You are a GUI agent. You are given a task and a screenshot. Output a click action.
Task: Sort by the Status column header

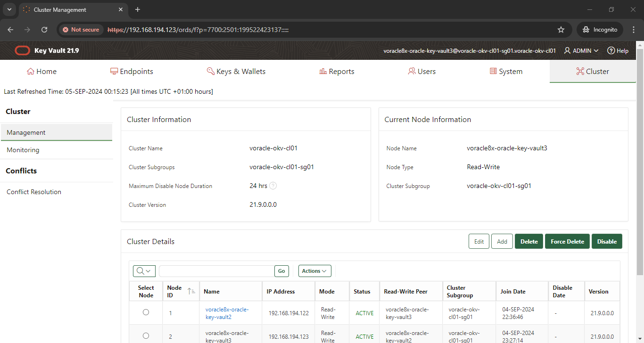coord(362,291)
